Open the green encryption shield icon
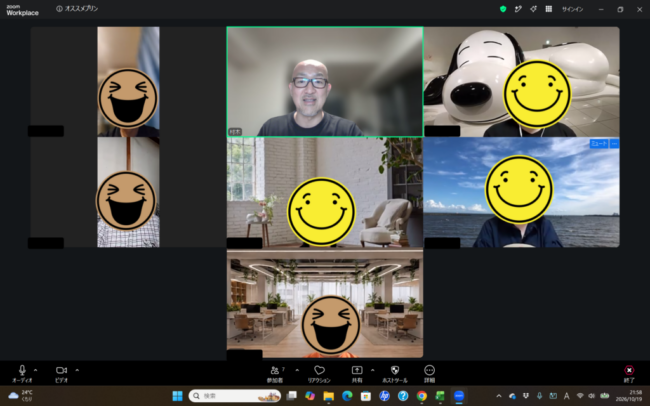This screenshot has width=650, height=406. click(x=503, y=9)
